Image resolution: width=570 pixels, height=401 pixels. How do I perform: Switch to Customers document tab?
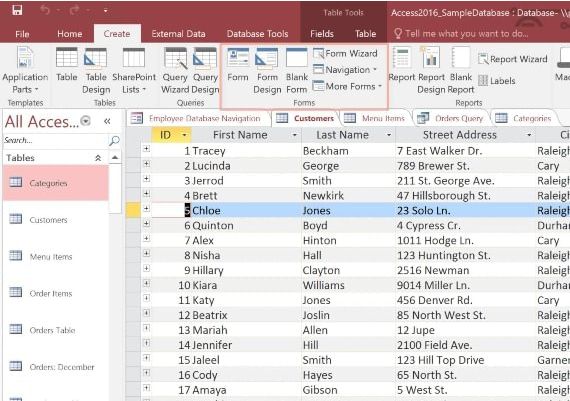pos(305,118)
